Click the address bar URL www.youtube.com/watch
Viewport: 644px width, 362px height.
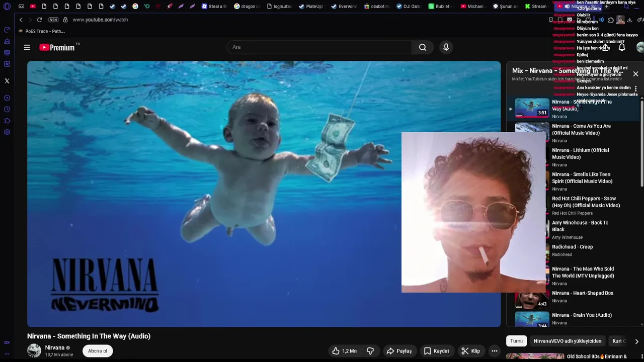[100, 20]
